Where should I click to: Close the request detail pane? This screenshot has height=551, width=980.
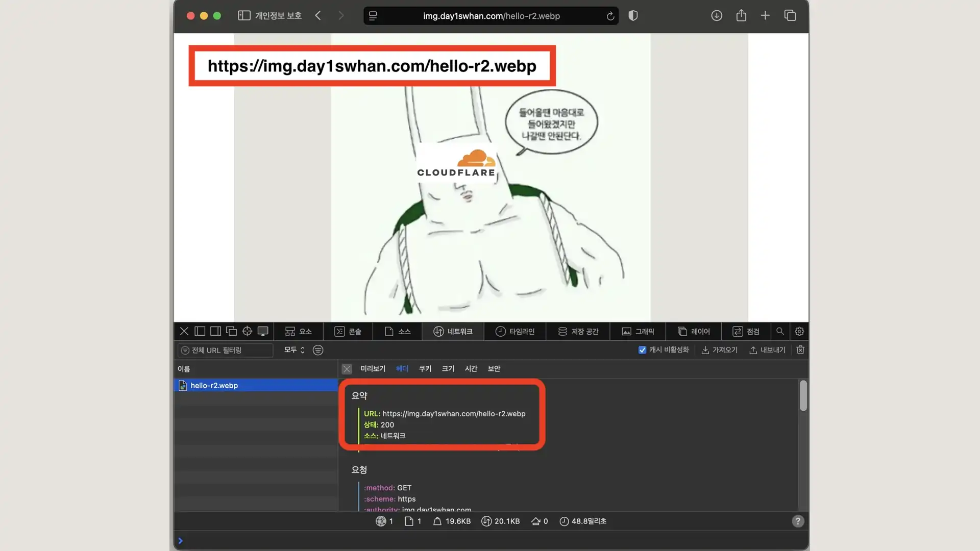(x=347, y=369)
